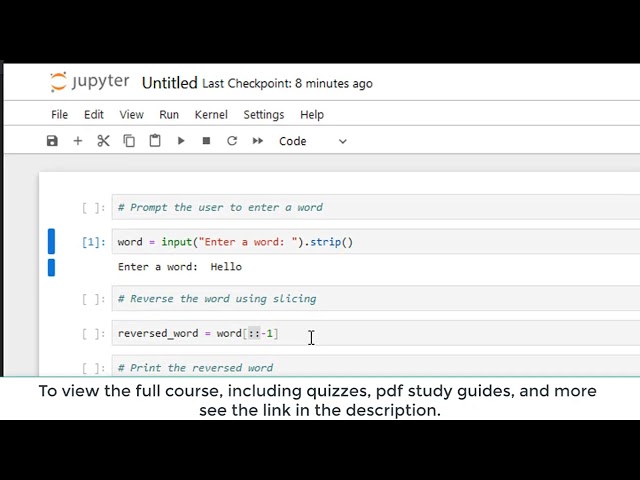Screen dimensions: 640x480
Task: Click into the word = input(...) code cell
Action: click(376, 242)
